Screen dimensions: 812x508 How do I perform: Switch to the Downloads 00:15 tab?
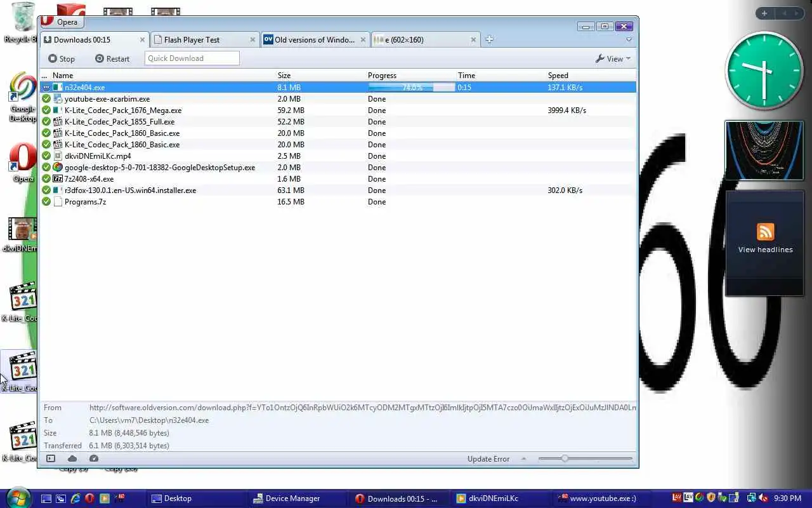[x=95, y=39]
